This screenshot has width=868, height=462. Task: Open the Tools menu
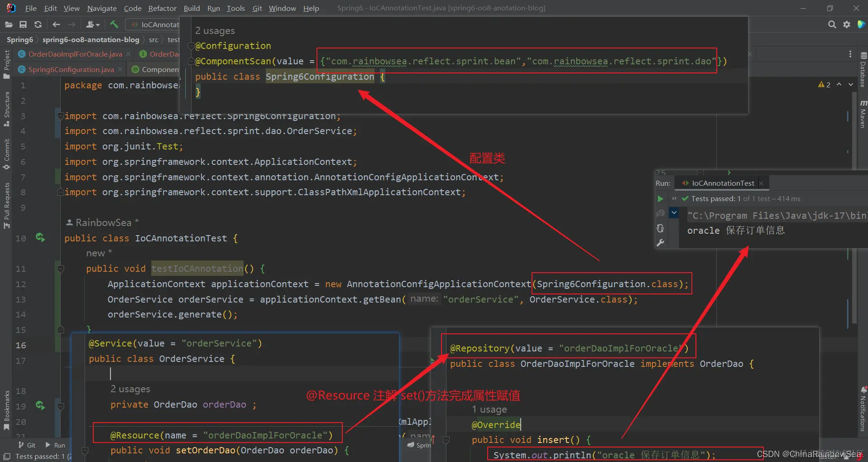[x=235, y=8]
